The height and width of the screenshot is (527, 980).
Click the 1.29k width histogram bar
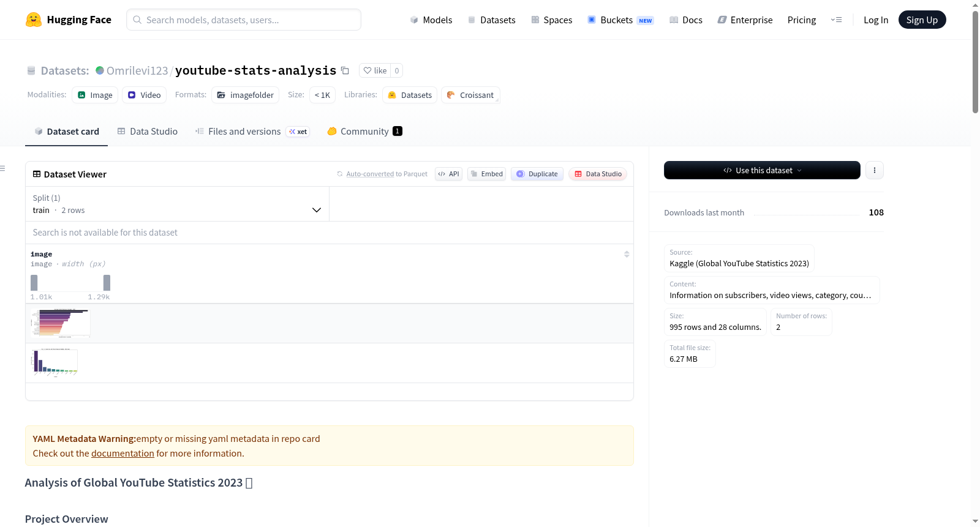pyautogui.click(x=107, y=283)
